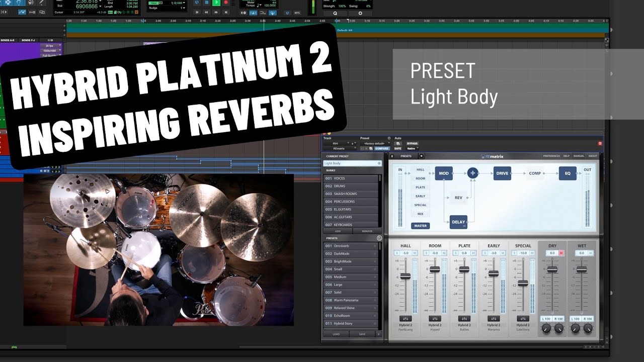644x362 pixels.
Task: Open EARLY channel impulse browser icon
Action: 494,319
